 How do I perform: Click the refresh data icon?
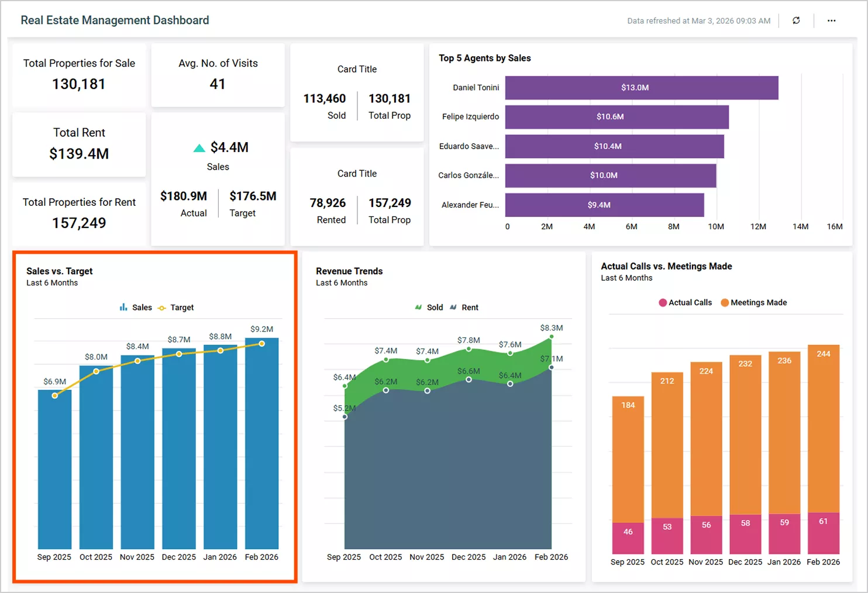(x=796, y=20)
